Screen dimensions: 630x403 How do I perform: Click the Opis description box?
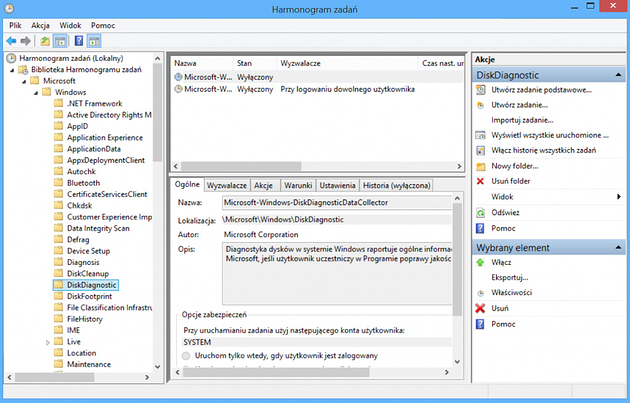[337, 274]
